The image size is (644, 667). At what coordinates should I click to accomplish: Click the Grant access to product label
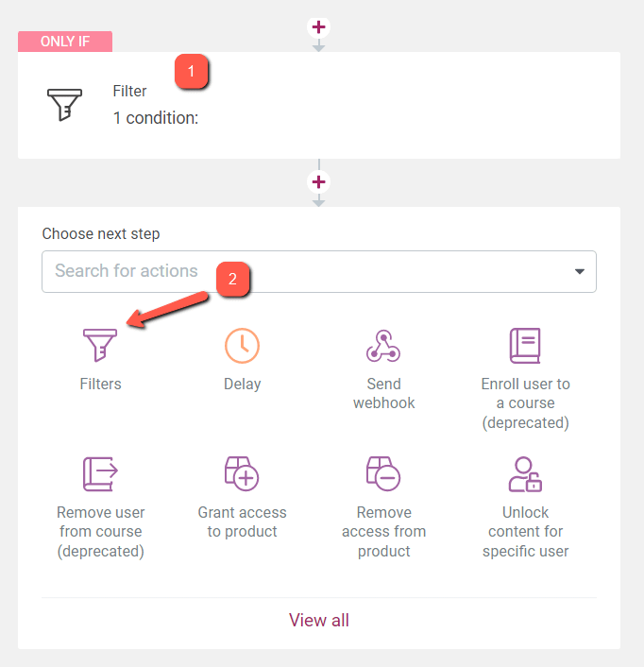(x=242, y=522)
